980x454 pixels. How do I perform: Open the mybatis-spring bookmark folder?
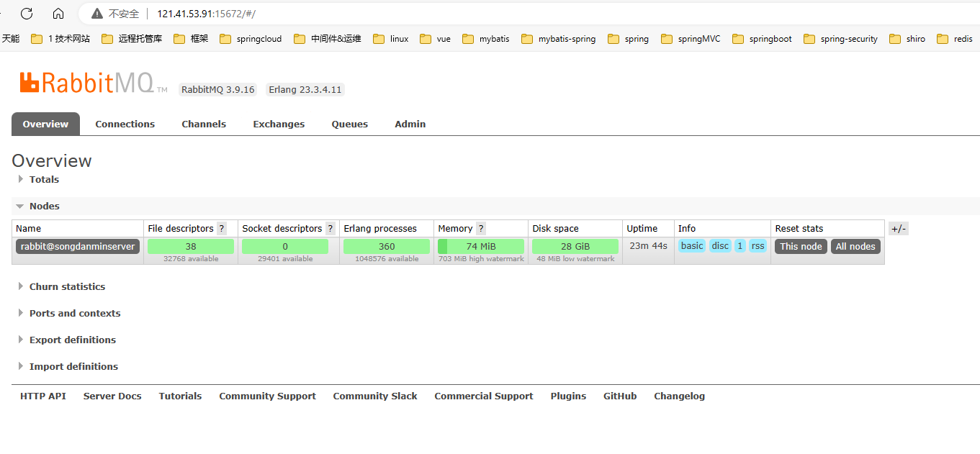[559, 39]
